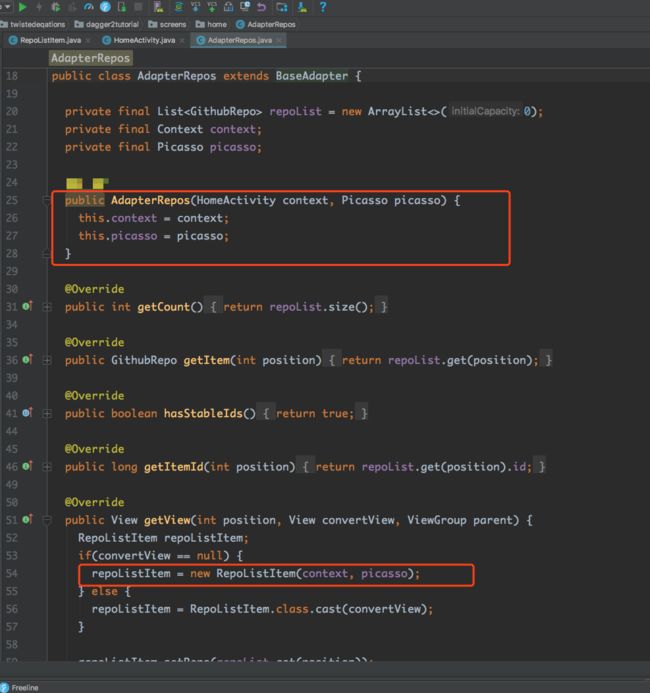The image size is (650, 693).
Task: Click 'BaseAdapter' in the class declaration
Action: pos(312,76)
